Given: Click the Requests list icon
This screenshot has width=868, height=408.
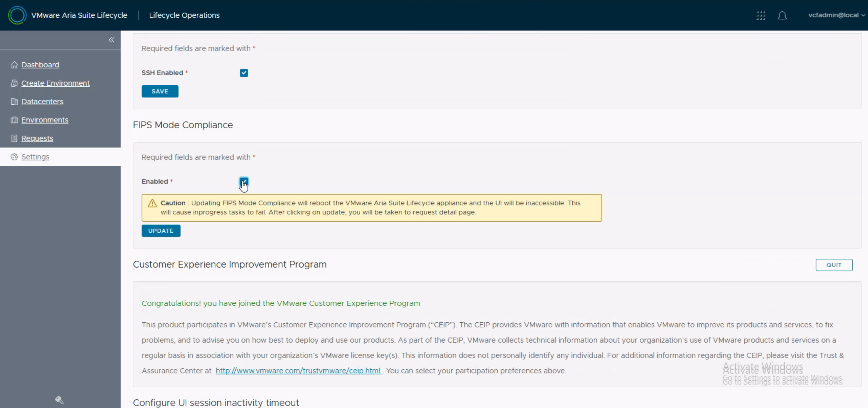Looking at the screenshot, I should click(14, 138).
